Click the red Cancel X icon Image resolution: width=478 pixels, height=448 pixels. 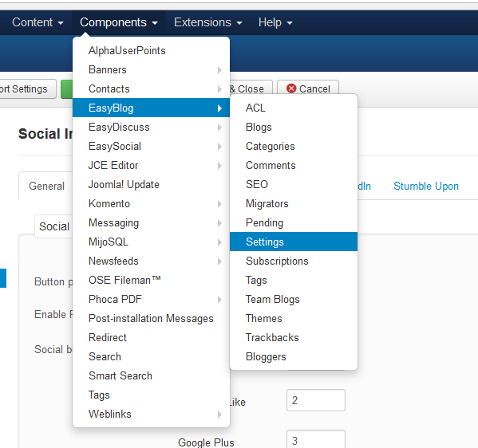[291, 88]
